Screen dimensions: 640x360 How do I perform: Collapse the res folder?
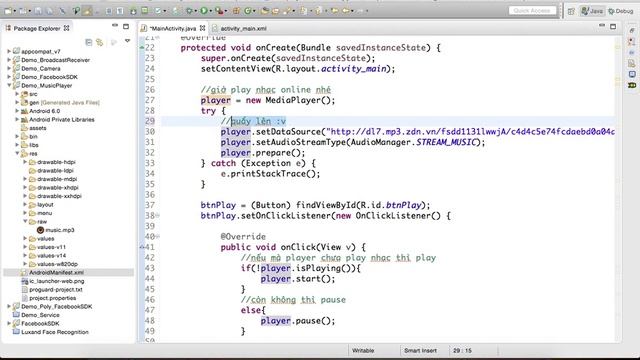coord(17,153)
